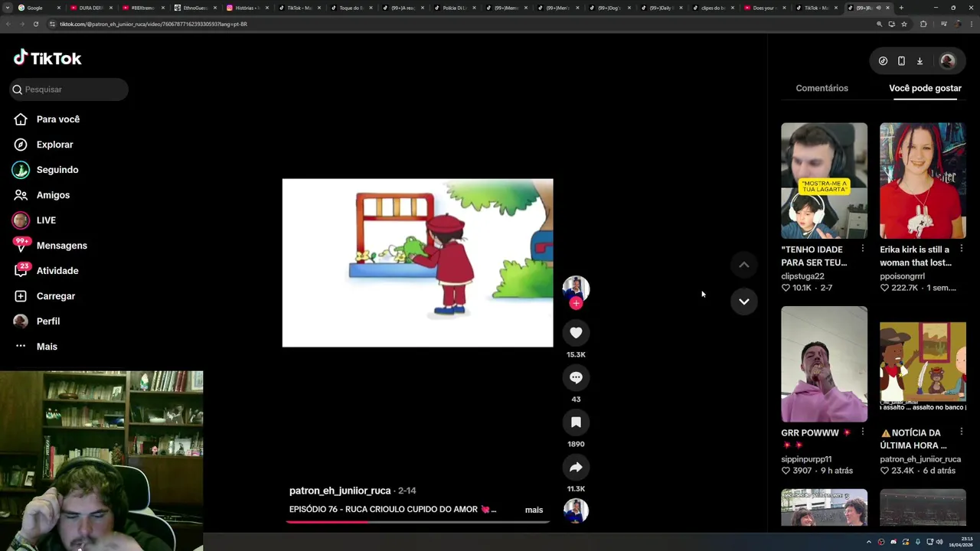This screenshot has width=980, height=551.
Task: Switch to the EthnoGuessr browser tab
Action: click(x=195, y=8)
